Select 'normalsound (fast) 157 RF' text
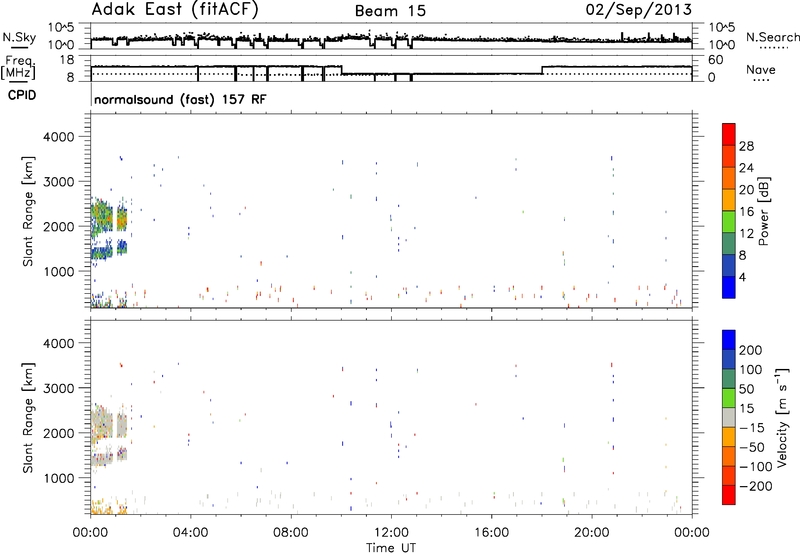 [x=180, y=99]
